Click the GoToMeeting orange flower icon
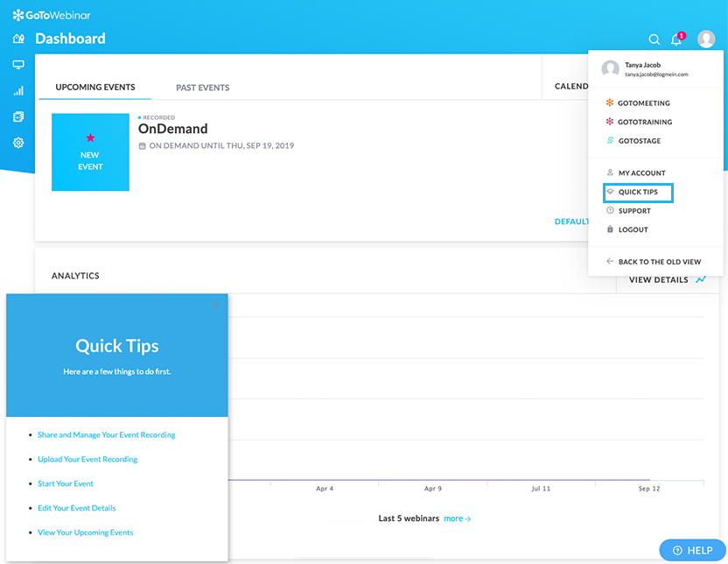The width and height of the screenshot is (728, 564). click(610, 102)
